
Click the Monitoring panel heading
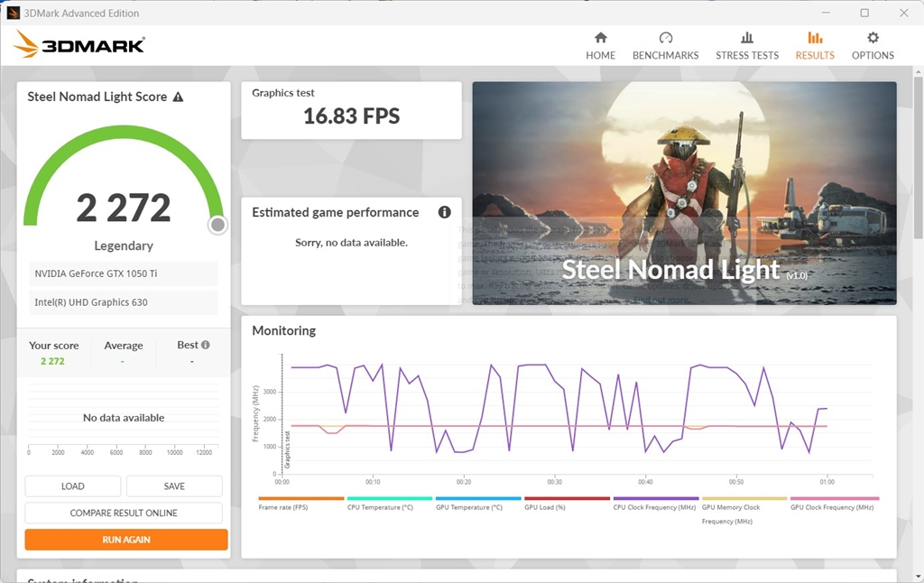pyautogui.click(x=284, y=330)
